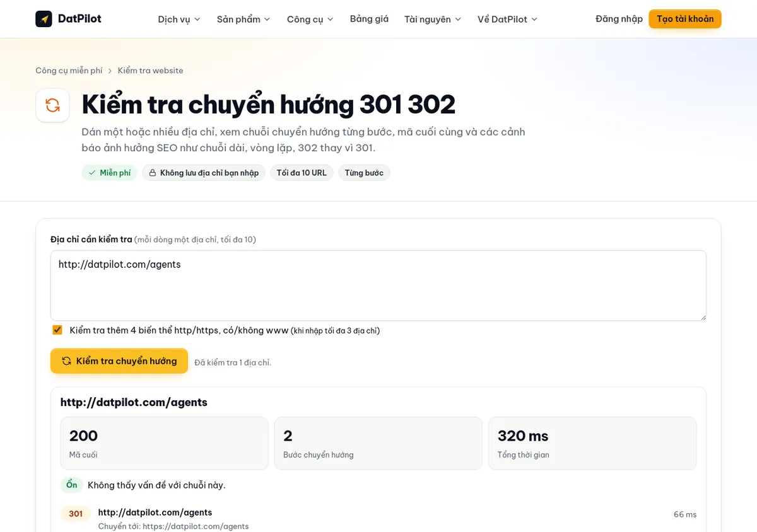Click the DatPilot logo icon

[44, 19]
